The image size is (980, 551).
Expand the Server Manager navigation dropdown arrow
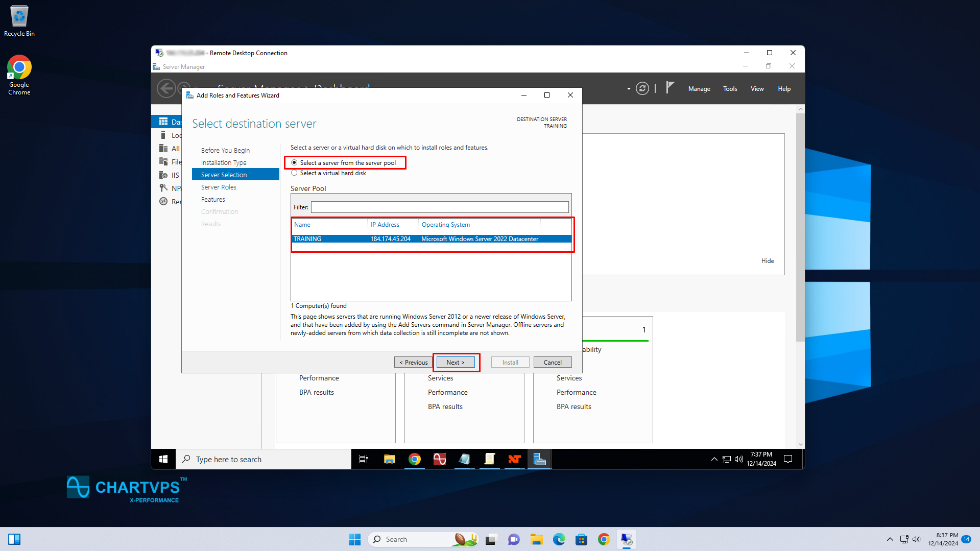click(x=628, y=88)
